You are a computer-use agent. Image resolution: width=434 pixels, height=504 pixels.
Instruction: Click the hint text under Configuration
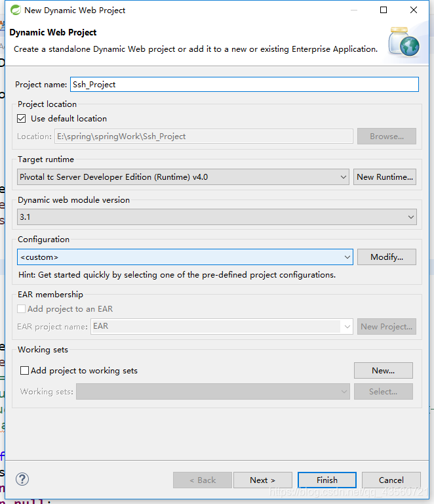(177, 275)
